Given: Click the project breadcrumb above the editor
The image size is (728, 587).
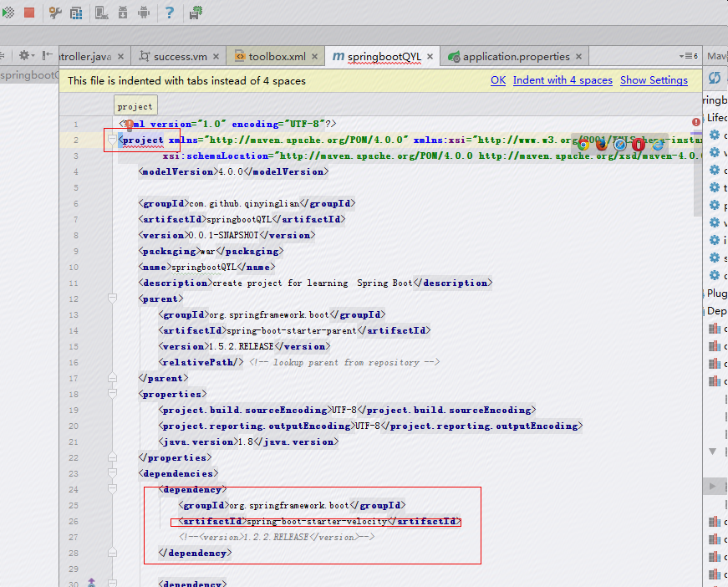Looking at the screenshot, I should pos(135,105).
